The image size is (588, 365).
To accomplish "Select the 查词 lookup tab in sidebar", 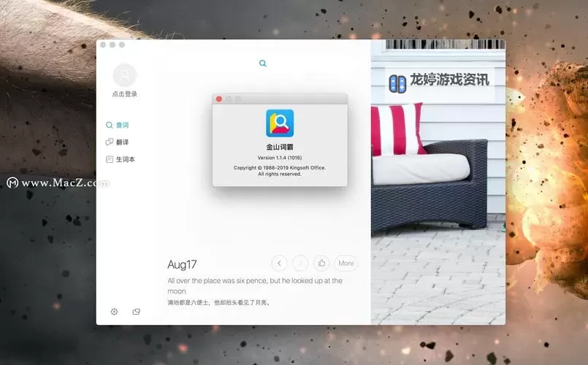I will pos(118,125).
